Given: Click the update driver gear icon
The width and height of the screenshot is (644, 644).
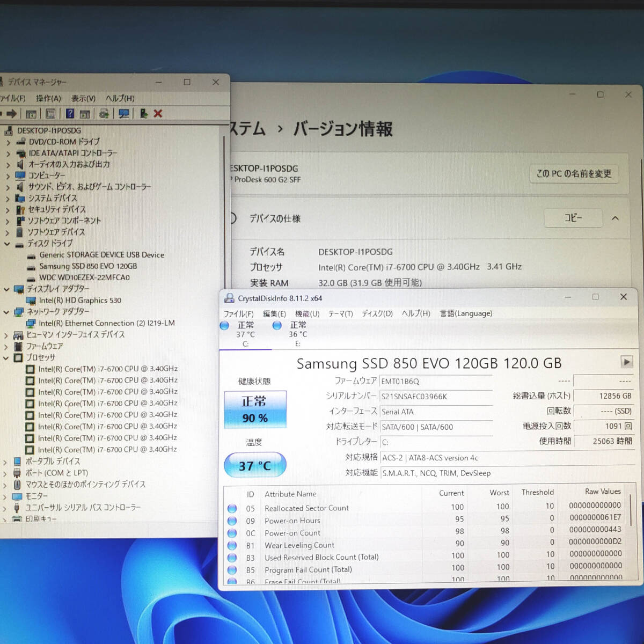Looking at the screenshot, I should (x=104, y=114).
